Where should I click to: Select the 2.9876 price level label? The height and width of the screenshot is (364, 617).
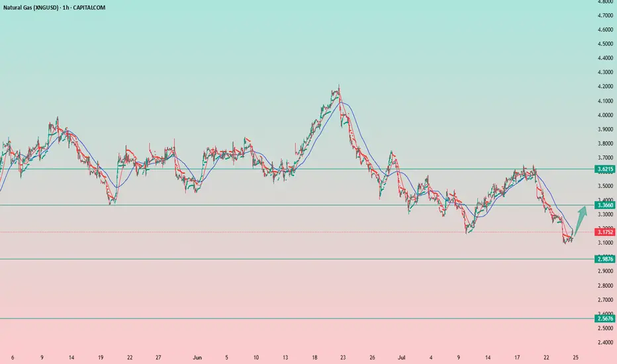pos(605,259)
